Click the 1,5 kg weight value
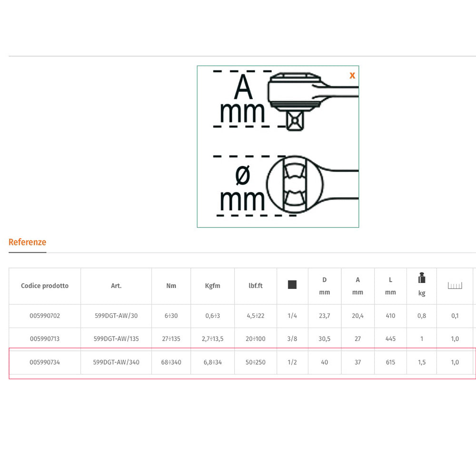 pyautogui.click(x=422, y=362)
